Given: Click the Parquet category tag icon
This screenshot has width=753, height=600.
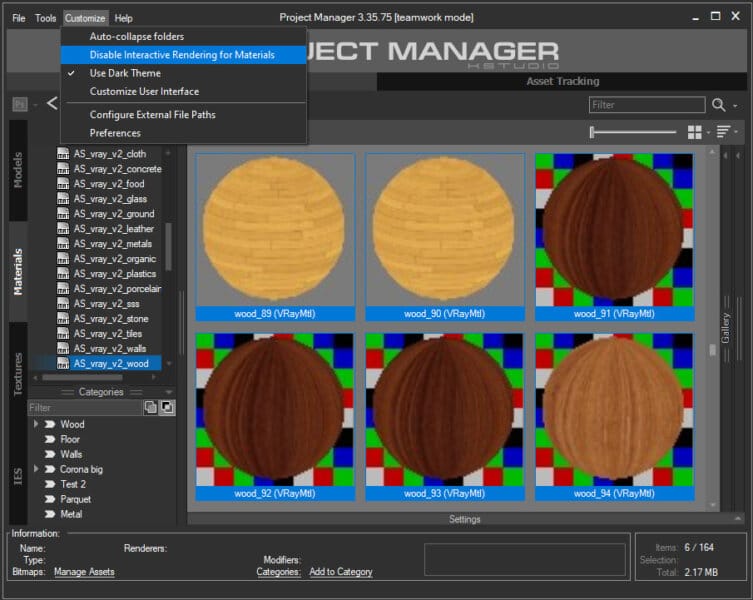Looking at the screenshot, I should 50,499.
